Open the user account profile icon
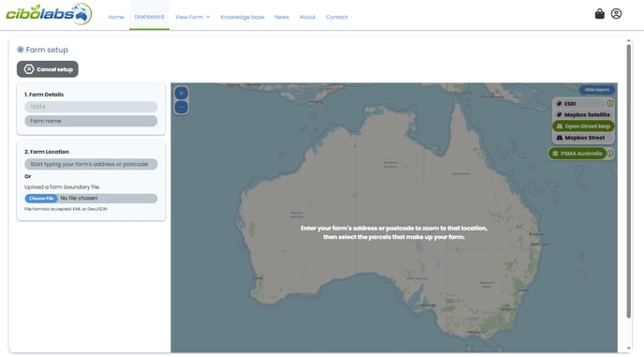The height and width of the screenshot is (357, 644). pos(616,14)
